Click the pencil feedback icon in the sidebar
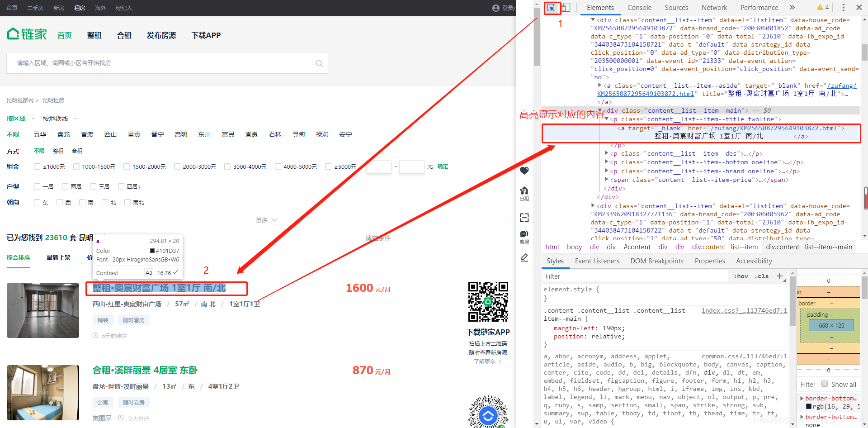This screenshot has width=868, height=428. tap(524, 257)
